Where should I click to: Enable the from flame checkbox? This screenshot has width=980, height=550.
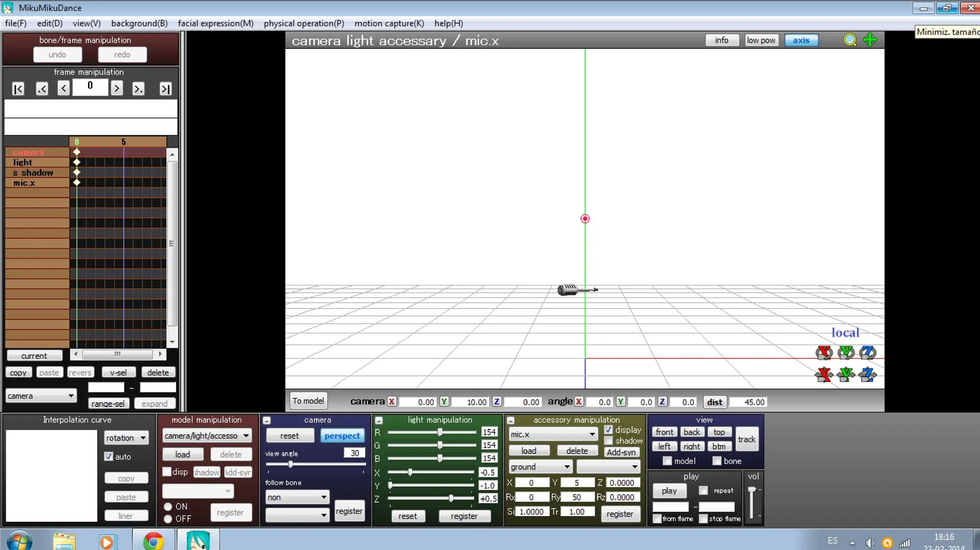pyautogui.click(x=657, y=519)
